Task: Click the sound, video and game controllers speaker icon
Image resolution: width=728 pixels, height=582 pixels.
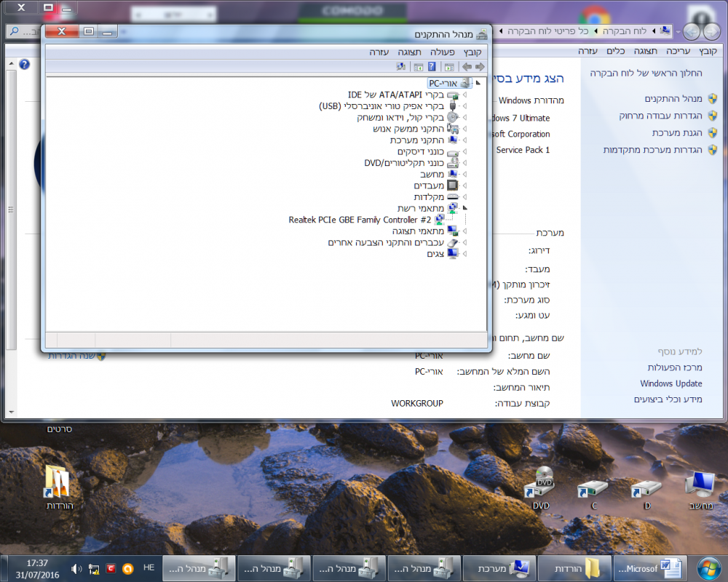Action: (x=453, y=117)
